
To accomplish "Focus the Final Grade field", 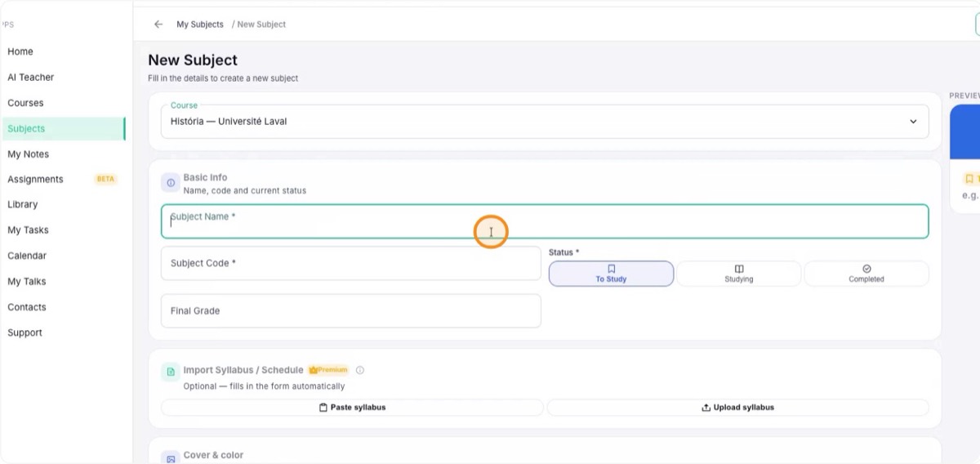I will 351,310.
